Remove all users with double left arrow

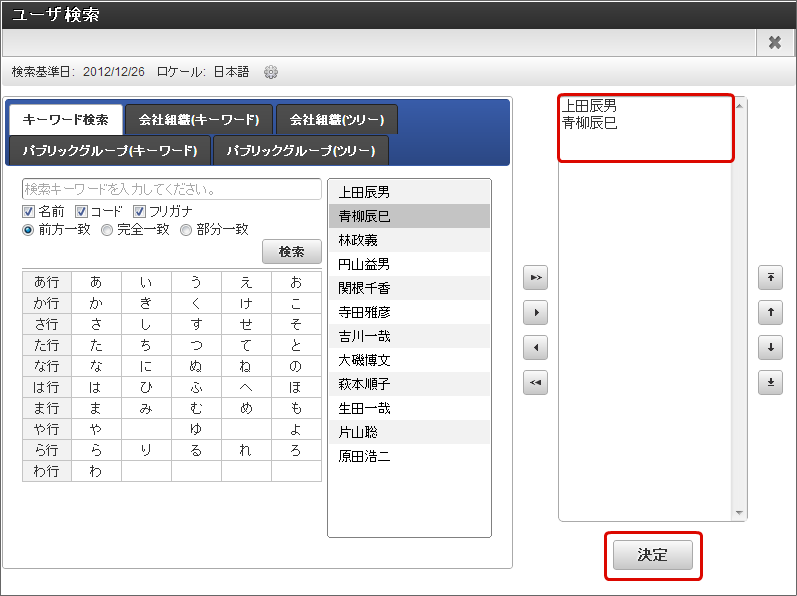click(x=535, y=383)
